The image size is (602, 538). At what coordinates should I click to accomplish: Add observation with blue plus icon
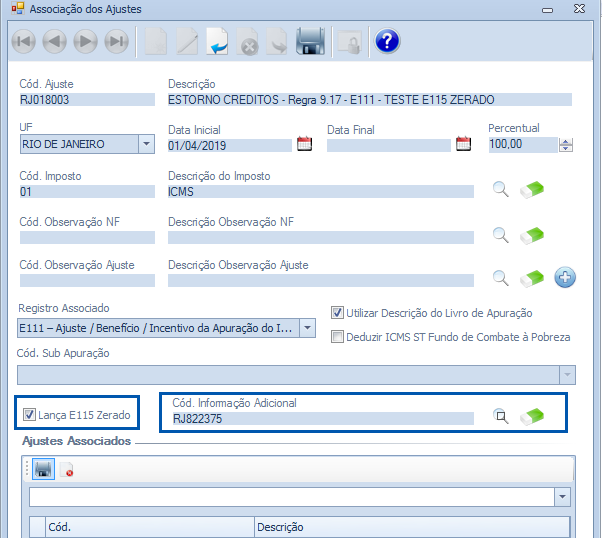pos(565,278)
